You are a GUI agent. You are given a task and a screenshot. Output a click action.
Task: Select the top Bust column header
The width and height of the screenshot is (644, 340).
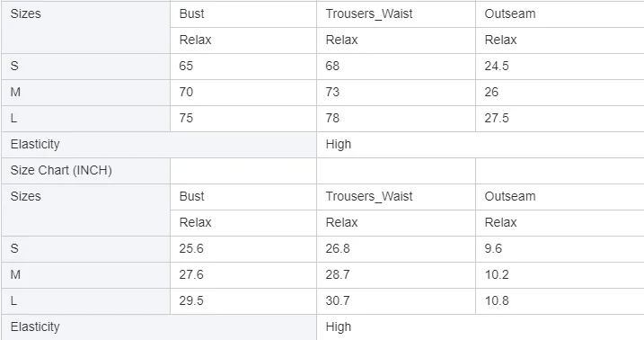(243, 14)
